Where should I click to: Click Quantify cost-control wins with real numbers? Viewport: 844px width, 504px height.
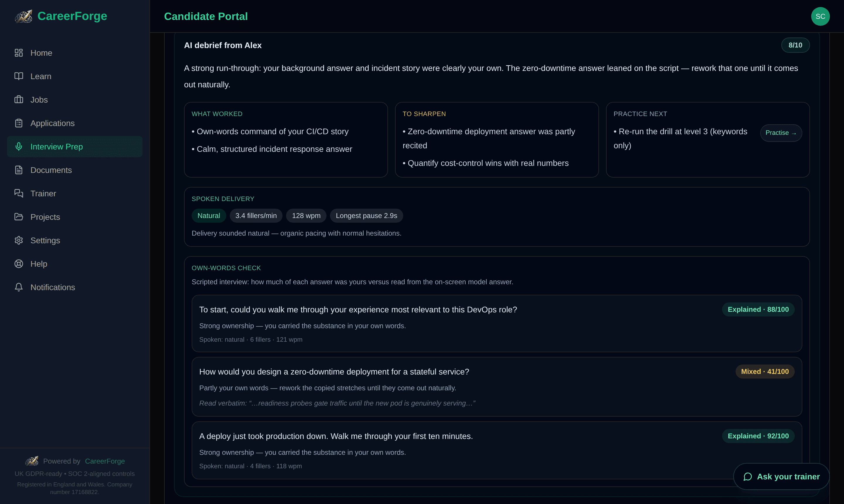click(486, 163)
